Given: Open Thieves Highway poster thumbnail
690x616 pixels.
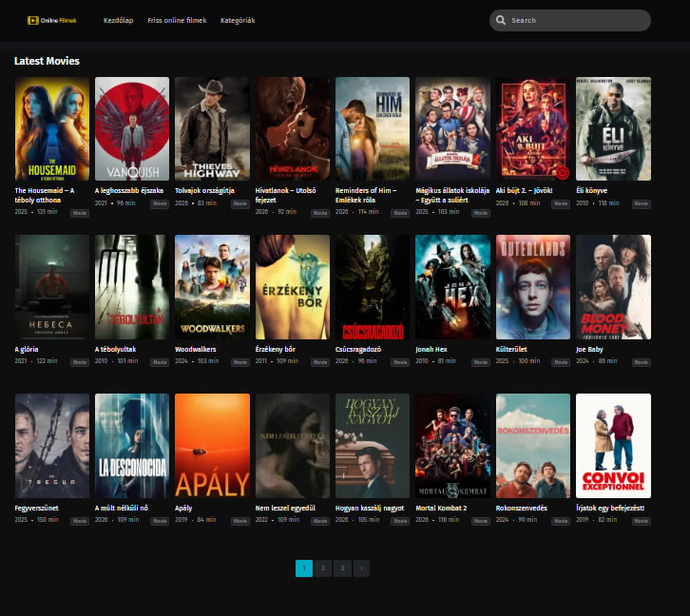Looking at the screenshot, I should [212, 129].
